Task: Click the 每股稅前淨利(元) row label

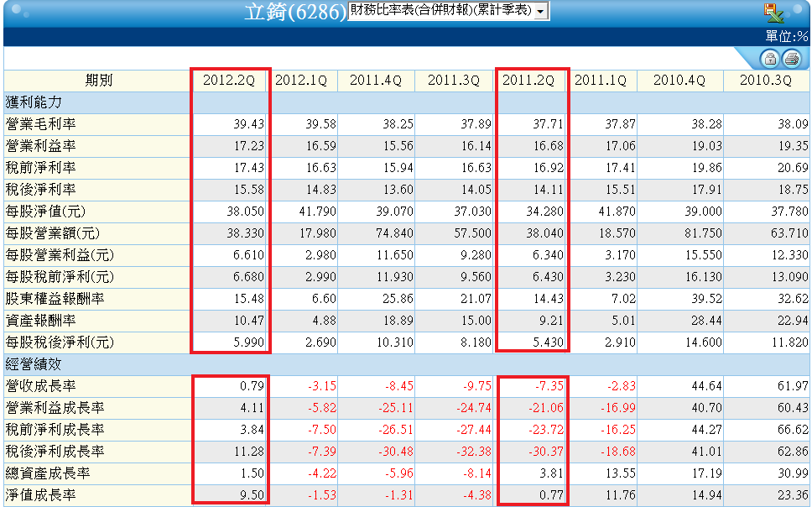Action: pos(60,276)
